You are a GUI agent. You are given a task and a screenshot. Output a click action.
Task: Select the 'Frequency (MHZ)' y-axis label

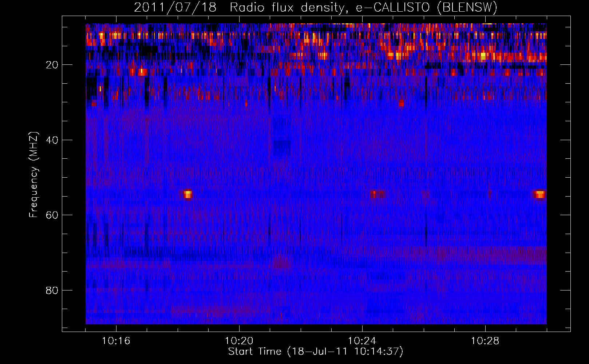coord(33,175)
